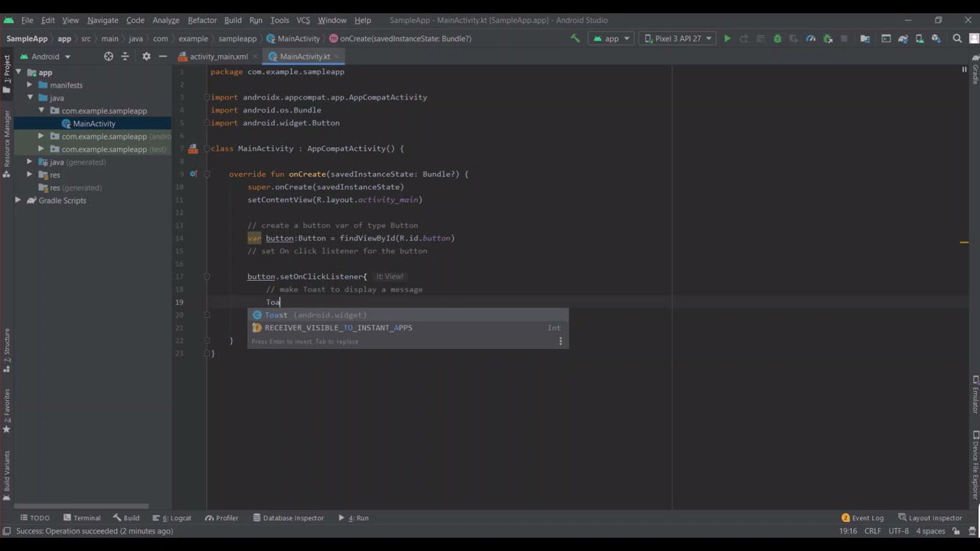Toggle the 2: Favorites side panel
This screenshot has width=980, height=551.
[7, 411]
